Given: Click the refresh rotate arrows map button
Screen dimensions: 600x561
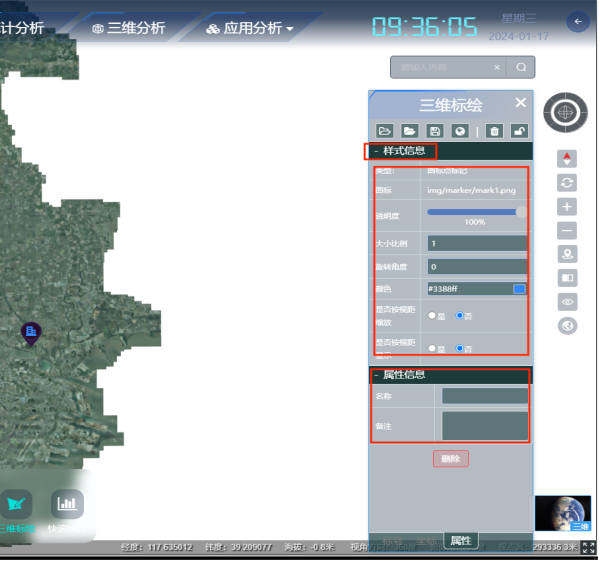Looking at the screenshot, I should coord(567,183).
